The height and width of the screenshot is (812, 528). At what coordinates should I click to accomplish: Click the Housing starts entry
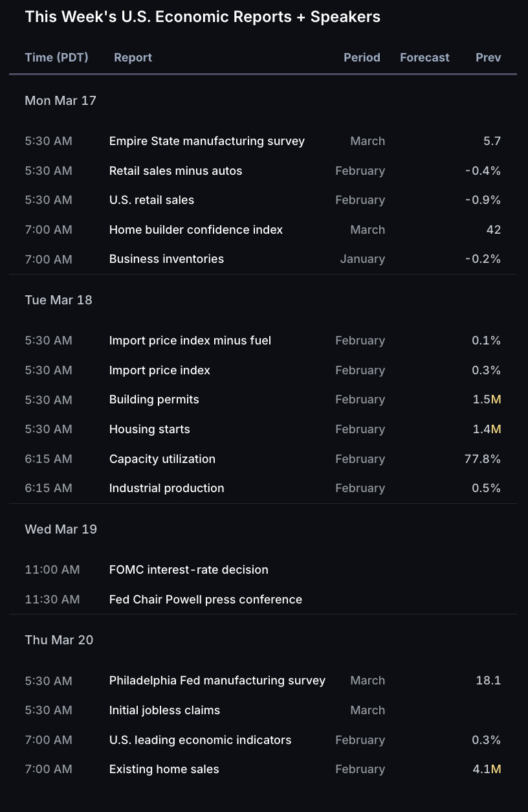click(x=149, y=429)
